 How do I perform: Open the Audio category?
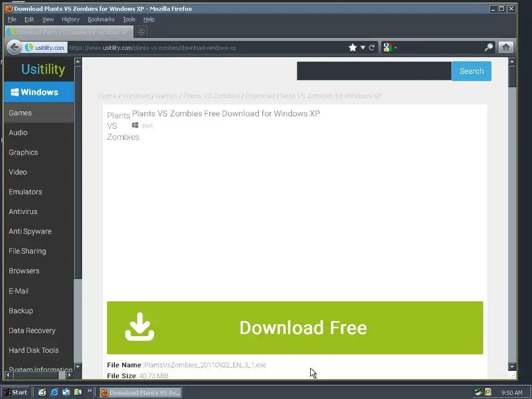click(x=39, y=132)
